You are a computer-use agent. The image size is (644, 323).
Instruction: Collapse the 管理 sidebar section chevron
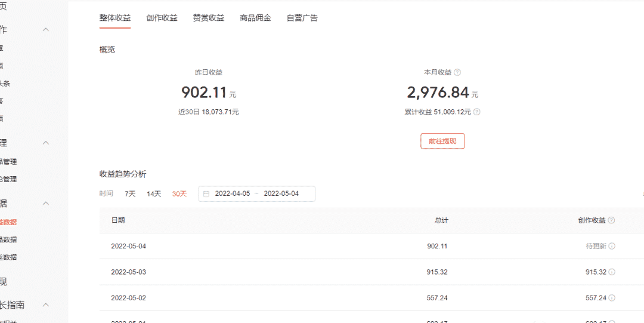46,143
